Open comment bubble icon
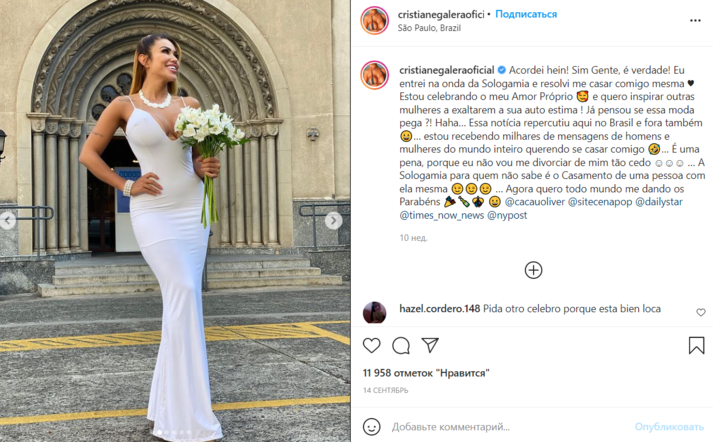The width and height of the screenshot is (713, 442). tap(401, 346)
